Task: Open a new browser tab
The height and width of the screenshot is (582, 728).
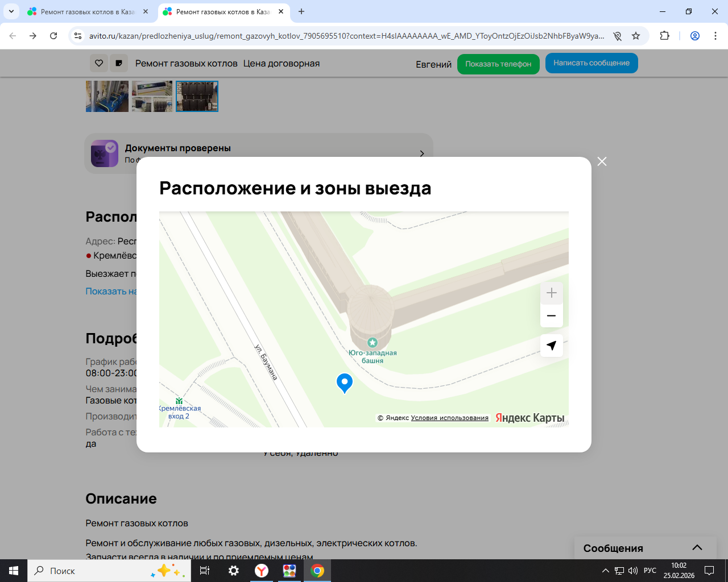Action: pyautogui.click(x=301, y=11)
